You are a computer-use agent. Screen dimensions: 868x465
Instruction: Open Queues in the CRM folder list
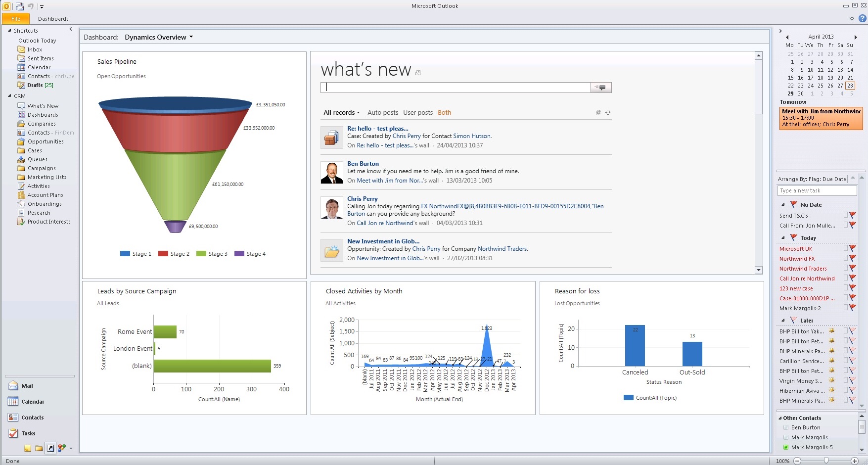tap(37, 159)
